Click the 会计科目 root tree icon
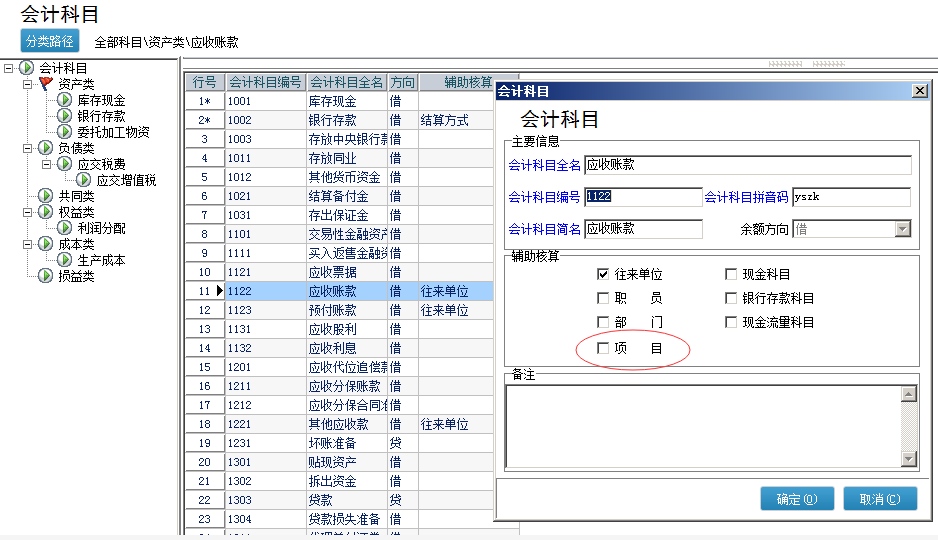938x540 pixels. [x=26, y=68]
